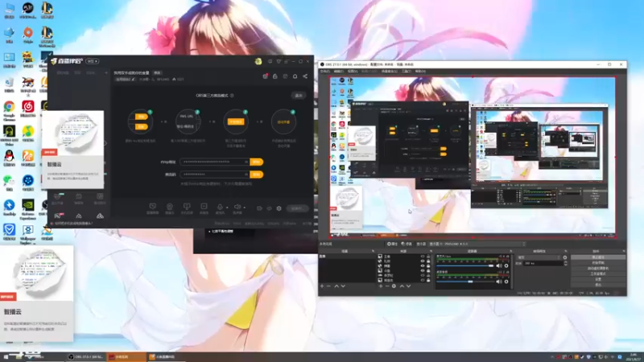644x362 pixels.
Task: Pop out OBS sources dock using its corner icon
Action: pos(431,251)
